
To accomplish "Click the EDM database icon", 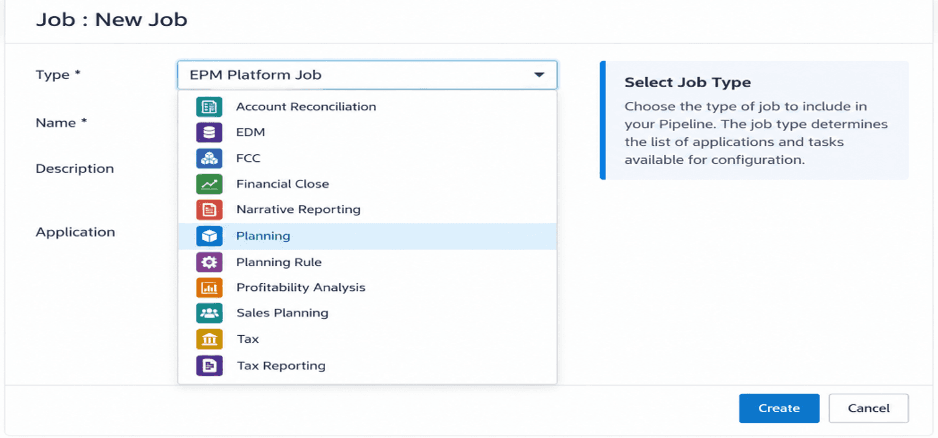I will pos(209,133).
